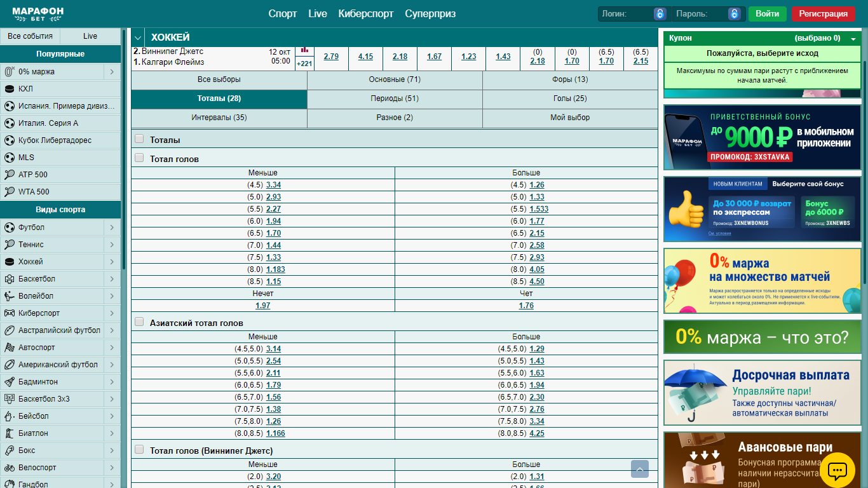Click the icon beside Американский футбол

tap(10, 365)
